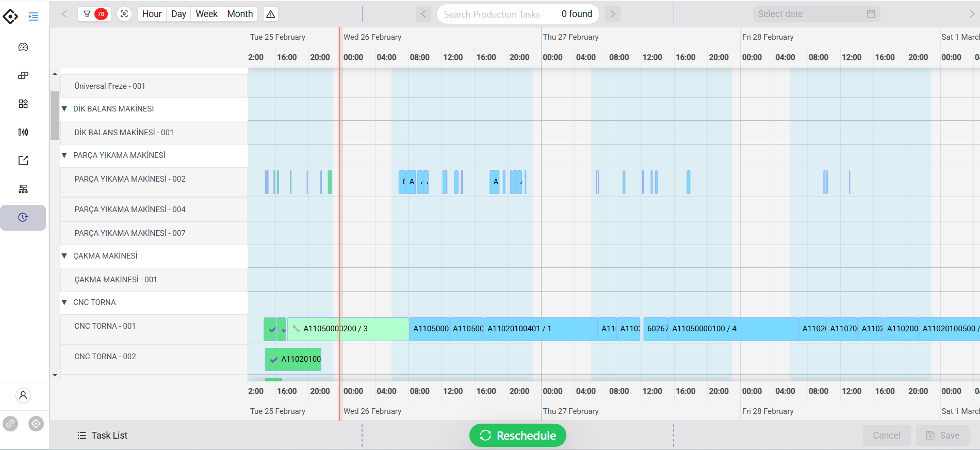Image resolution: width=980 pixels, height=450 pixels.
Task: Click the export/share icon in sidebar
Action: point(23,160)
